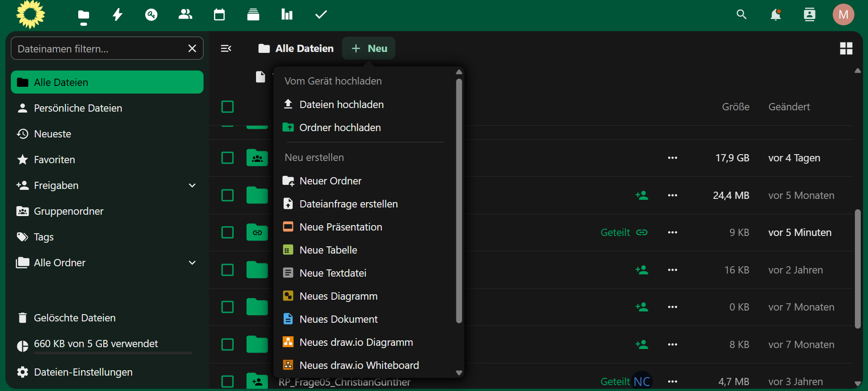Expand the Alle Ordner chevron

pos(192,263)
